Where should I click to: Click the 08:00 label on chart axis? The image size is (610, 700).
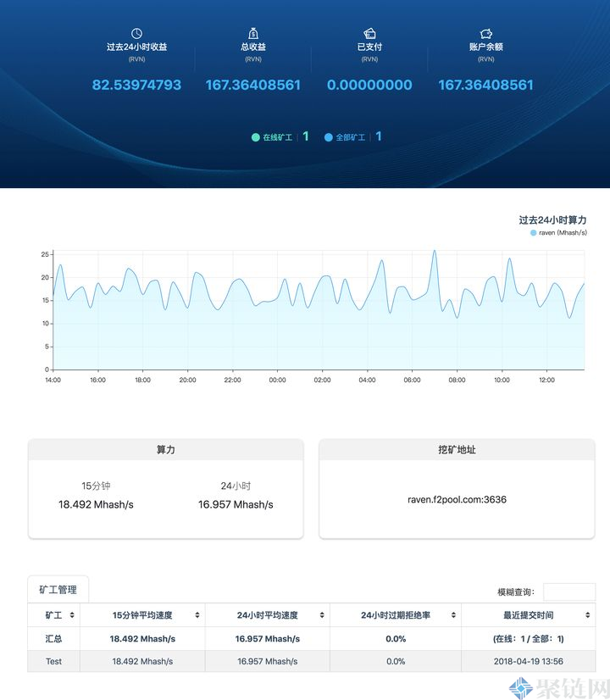[457, 380]
